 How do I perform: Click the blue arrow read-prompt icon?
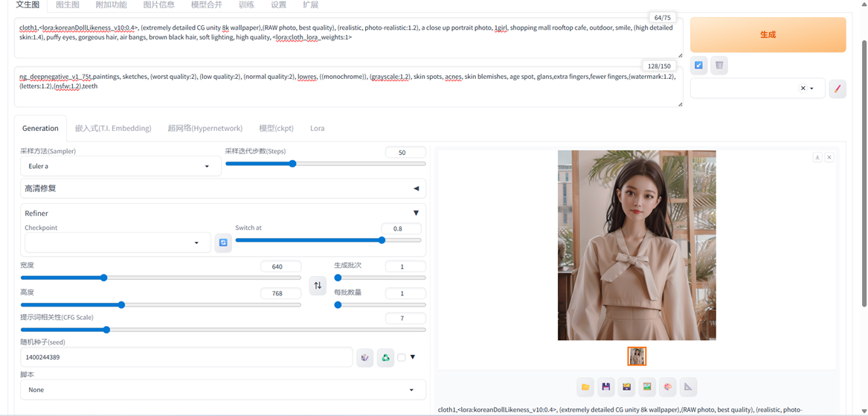[698, 65]
